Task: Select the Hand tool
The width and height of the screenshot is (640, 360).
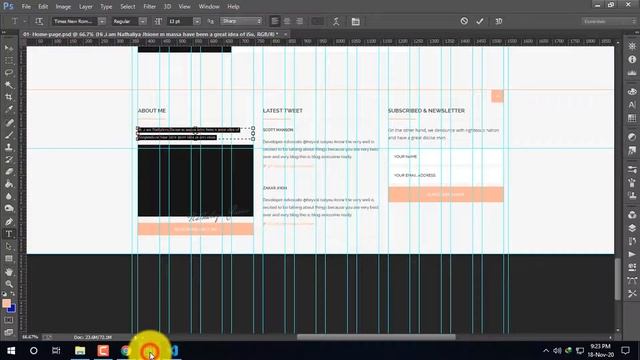Action: tap(9, 272)
